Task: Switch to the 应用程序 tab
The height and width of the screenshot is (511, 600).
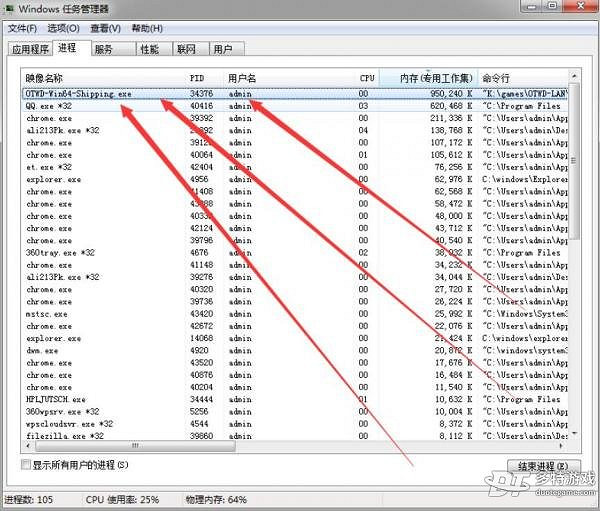Action: [x=30, y=49]
